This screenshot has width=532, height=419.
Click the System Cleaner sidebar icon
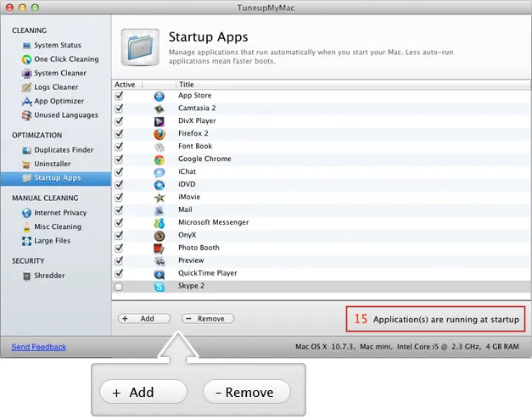pos(26,73)
